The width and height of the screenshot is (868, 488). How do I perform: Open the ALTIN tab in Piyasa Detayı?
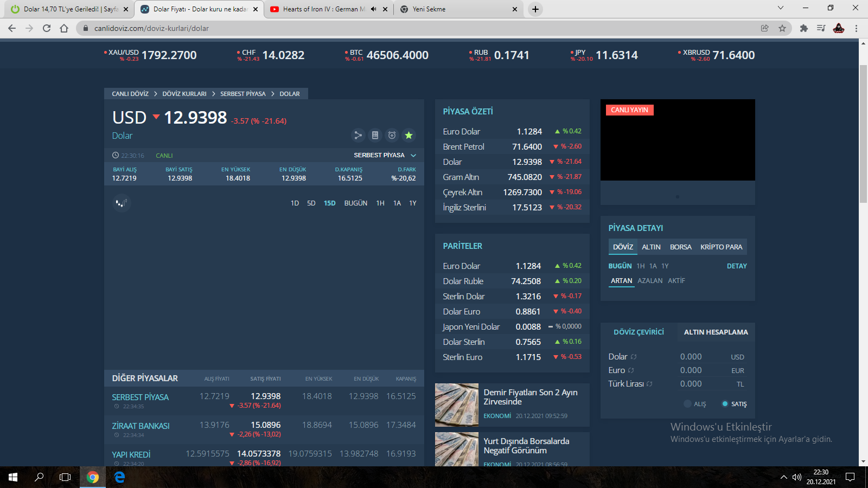(x=651, y=247)
